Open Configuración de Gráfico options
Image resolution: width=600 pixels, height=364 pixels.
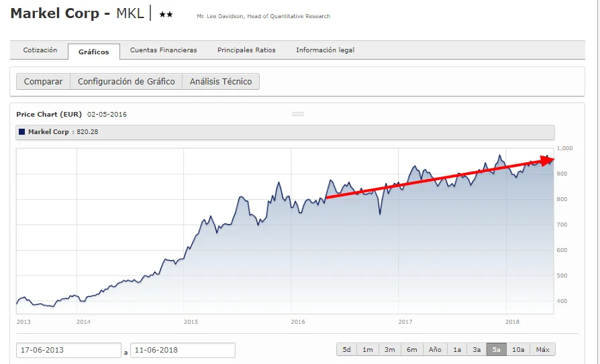(x=126, y=82)
